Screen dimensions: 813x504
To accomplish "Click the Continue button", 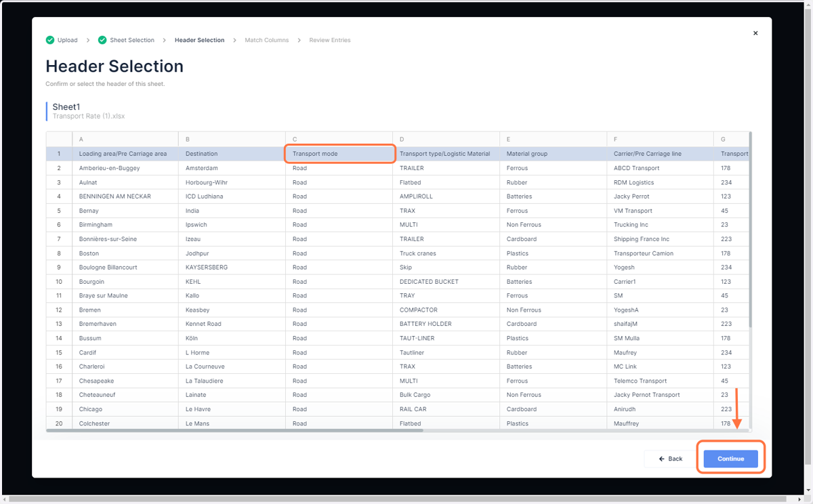I will [x=730, y=459].
